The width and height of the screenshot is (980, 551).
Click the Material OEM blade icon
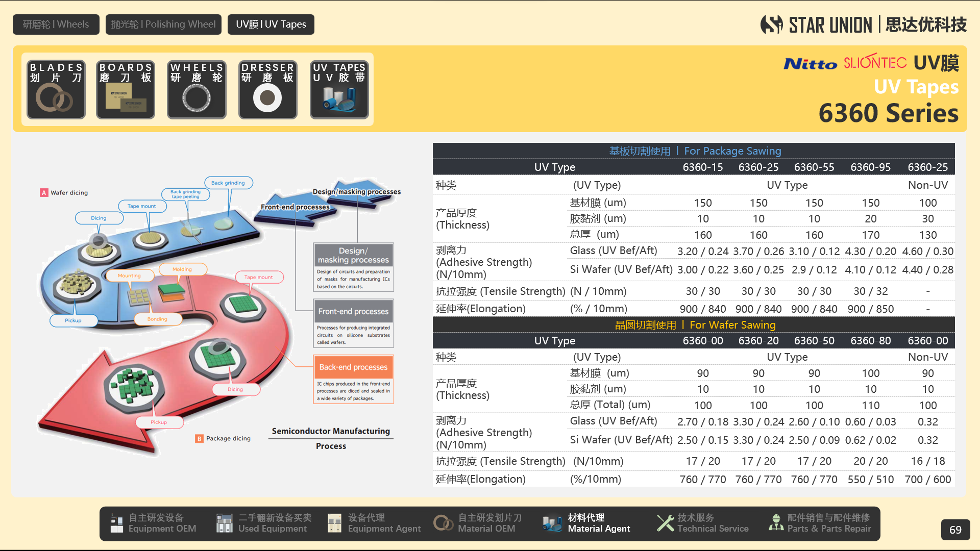click(x=443, y=523)
